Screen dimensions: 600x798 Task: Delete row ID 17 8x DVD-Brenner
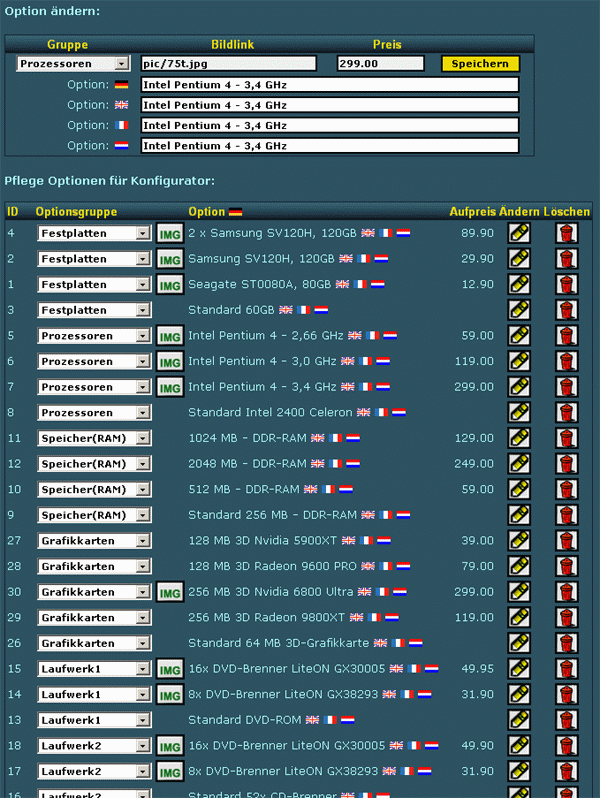click(566, 771)
